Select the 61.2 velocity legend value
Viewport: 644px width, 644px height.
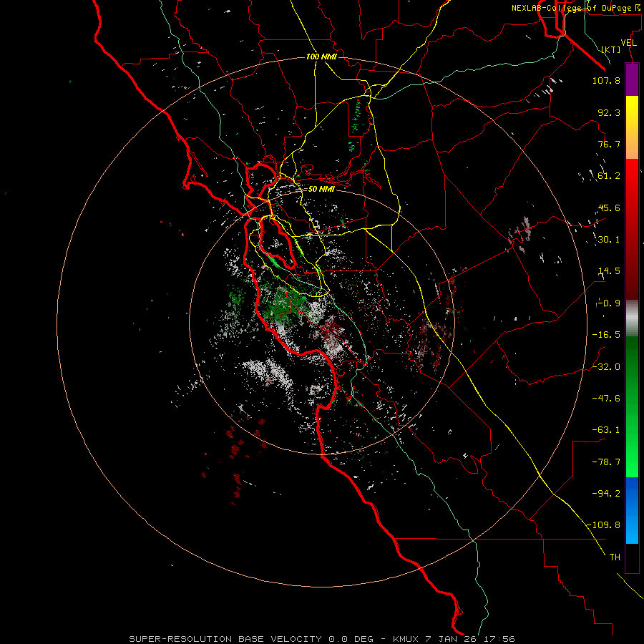(609, 176)
